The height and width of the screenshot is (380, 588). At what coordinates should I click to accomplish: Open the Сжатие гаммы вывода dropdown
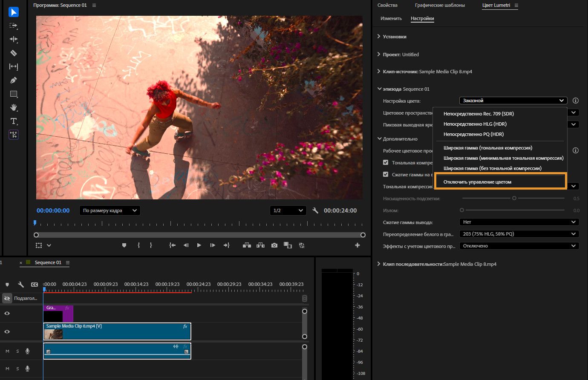[x=519, y=222]
